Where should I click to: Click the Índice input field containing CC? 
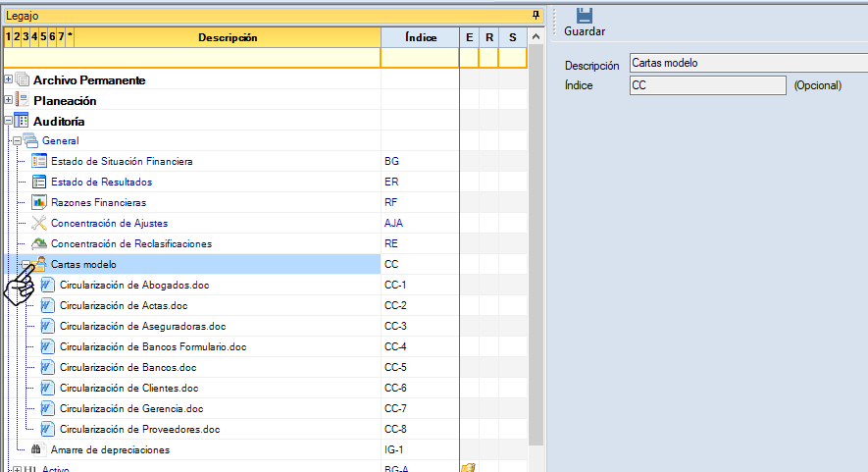pyautogui.click(x=706, y=85)
